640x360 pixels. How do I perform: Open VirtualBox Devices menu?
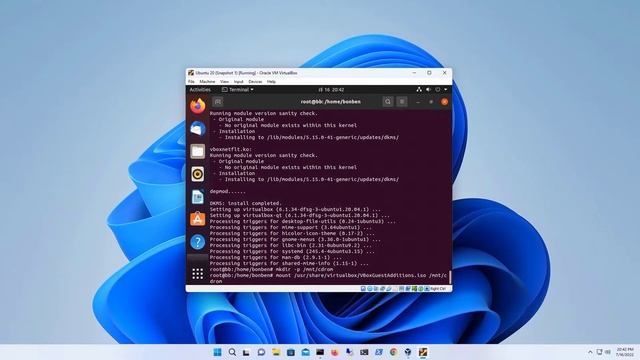[255, 82]
